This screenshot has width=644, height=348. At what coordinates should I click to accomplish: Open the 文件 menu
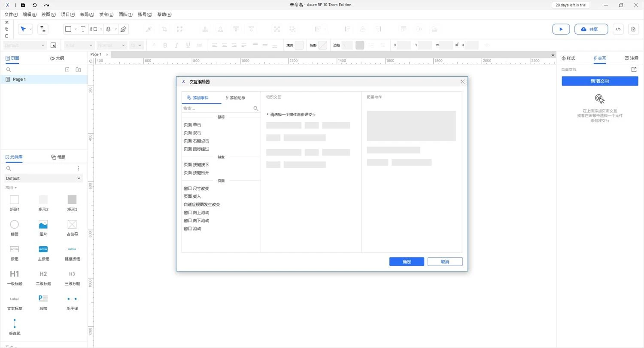[11, 15]
